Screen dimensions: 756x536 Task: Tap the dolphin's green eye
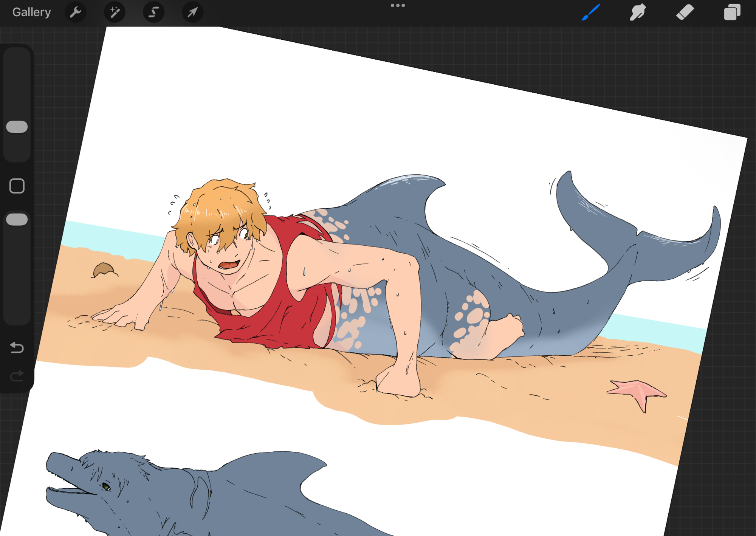tap(106, 487)
